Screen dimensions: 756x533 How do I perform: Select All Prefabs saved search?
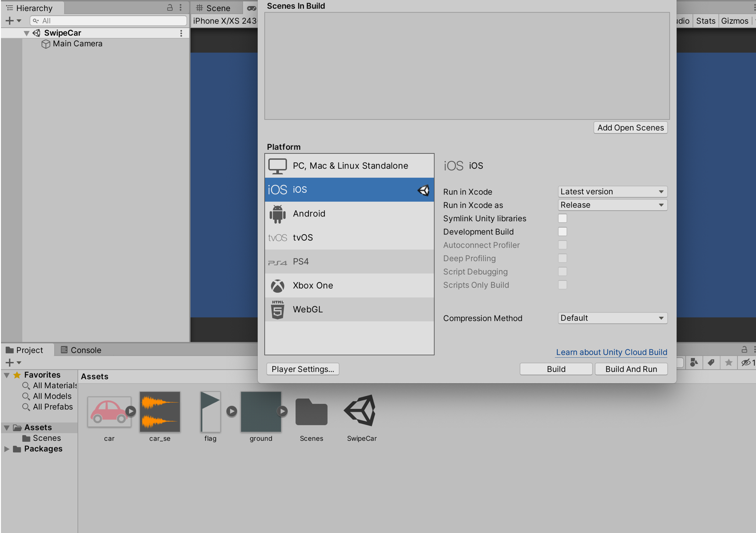click(48, 407)
